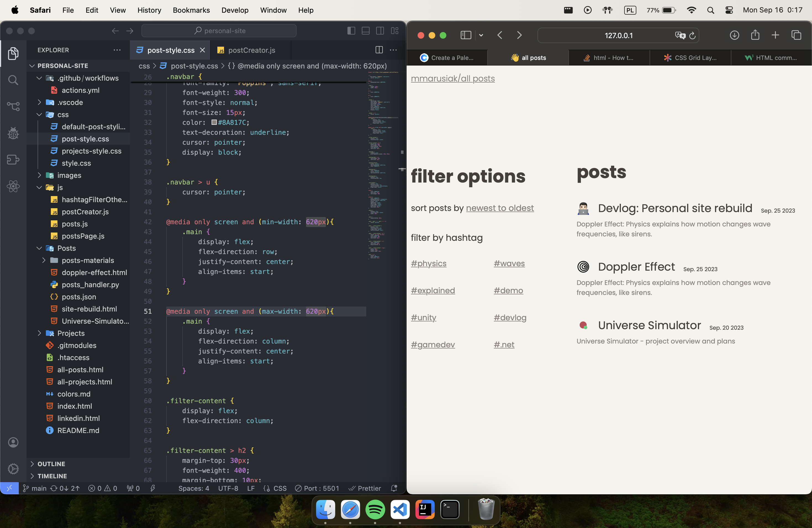Open Explorer views and more actions ellipsis

(x=117, y=50)
